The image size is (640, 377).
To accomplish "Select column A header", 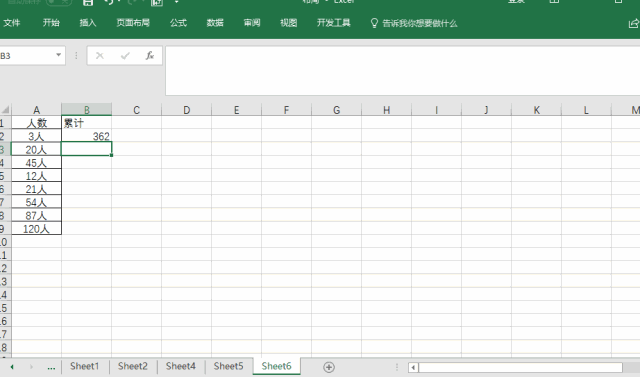I will [36, 110].
